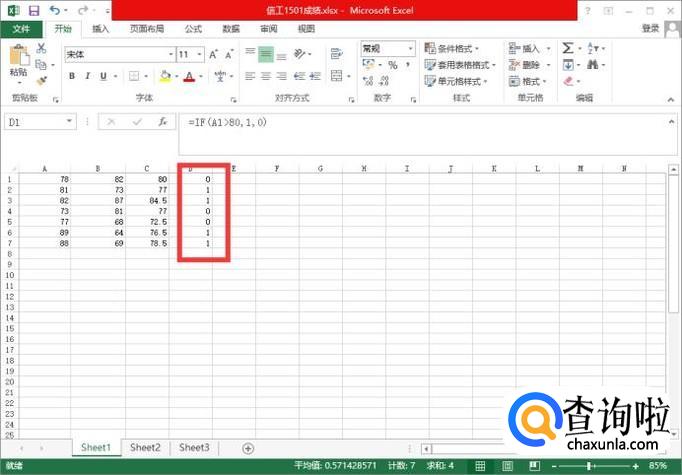Switch to the 数据 ribbon tab

tap(231, 29)
